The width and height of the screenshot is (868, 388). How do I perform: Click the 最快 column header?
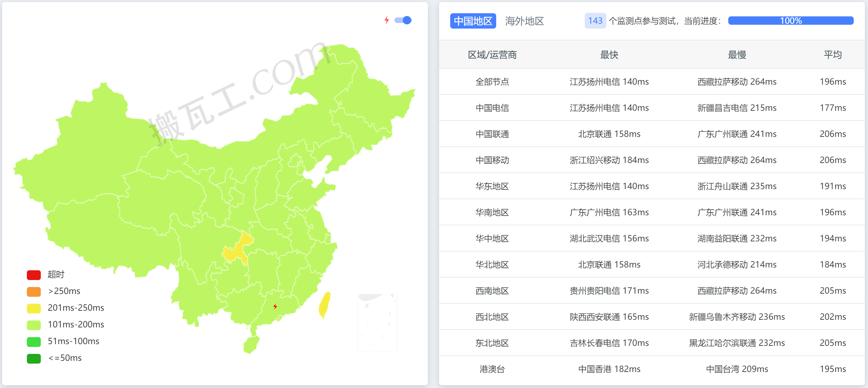[x=609, y=55]
